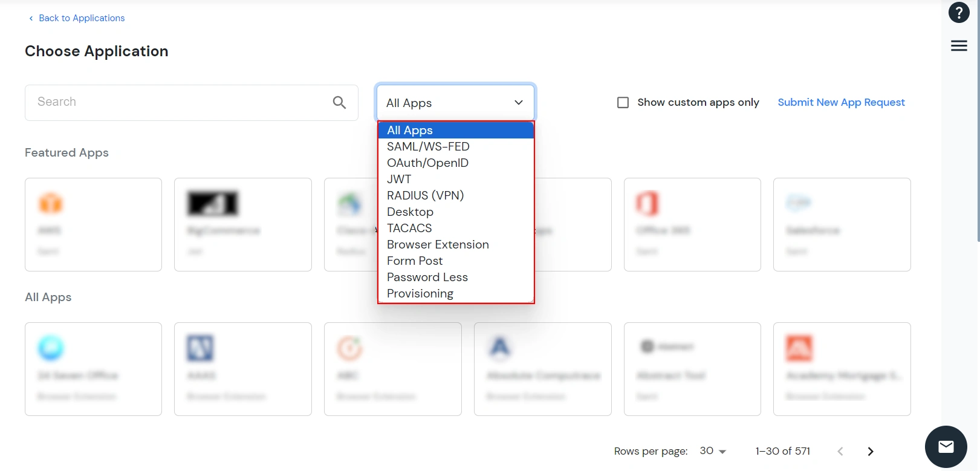Select JWT option
Viewport: 980px width, 471px height.
pyautogui.click(x=456, y=179)
